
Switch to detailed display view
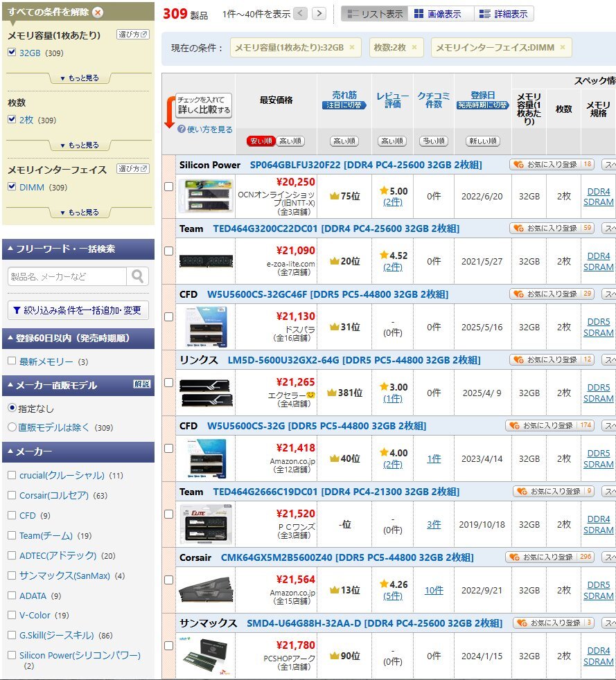(504, 14)
